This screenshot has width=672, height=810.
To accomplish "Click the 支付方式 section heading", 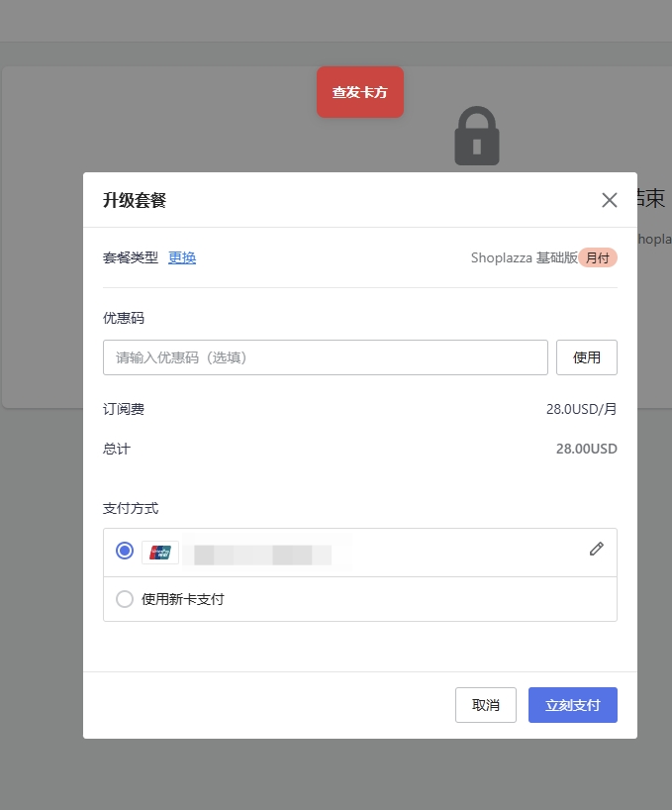I will (x=131, y=508).
